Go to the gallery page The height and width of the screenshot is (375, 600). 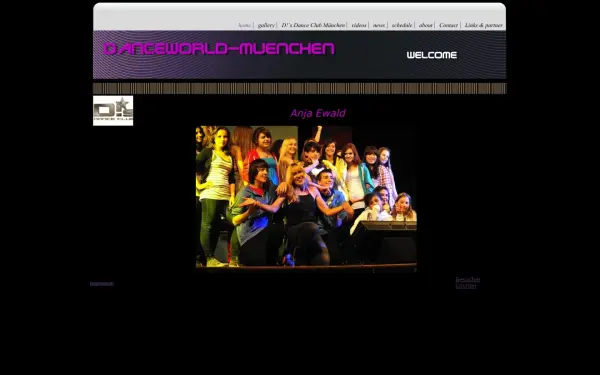pos(266,25)
